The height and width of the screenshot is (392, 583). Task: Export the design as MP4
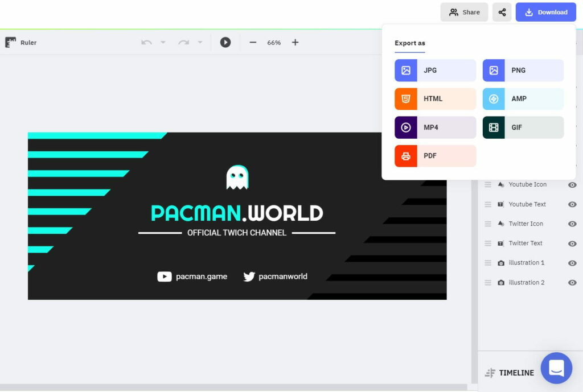pyautogui.click(x=435, y=127)
